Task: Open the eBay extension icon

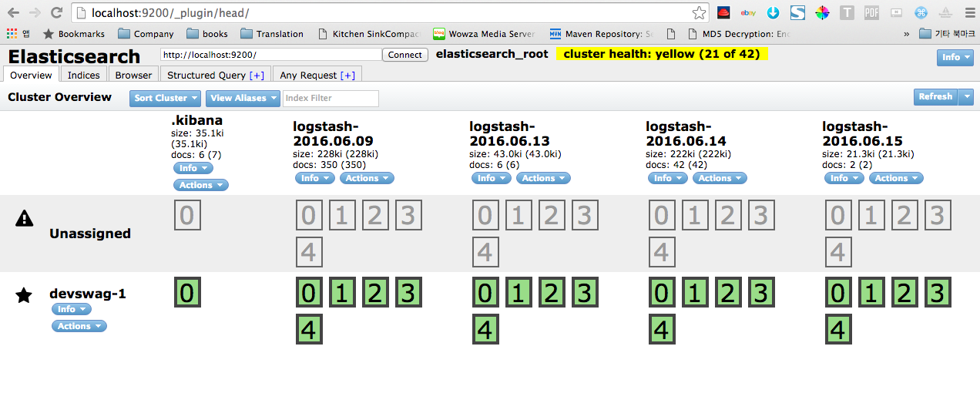Action: click(x=748, y=12)
